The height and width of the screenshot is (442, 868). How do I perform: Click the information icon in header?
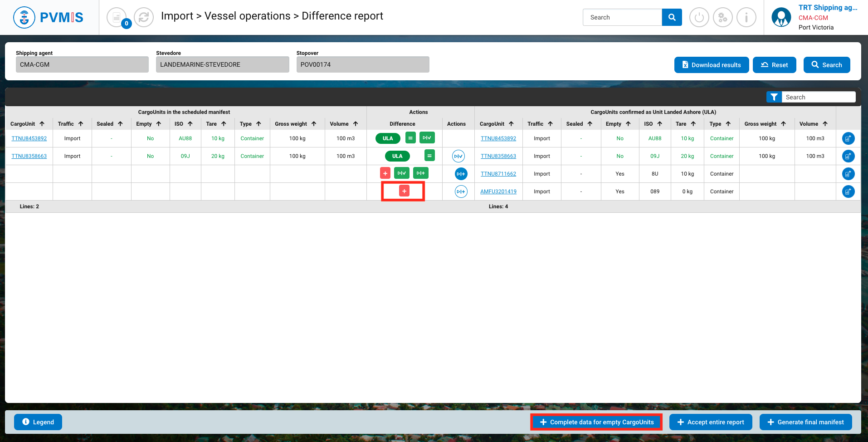(x=746, y=18)
